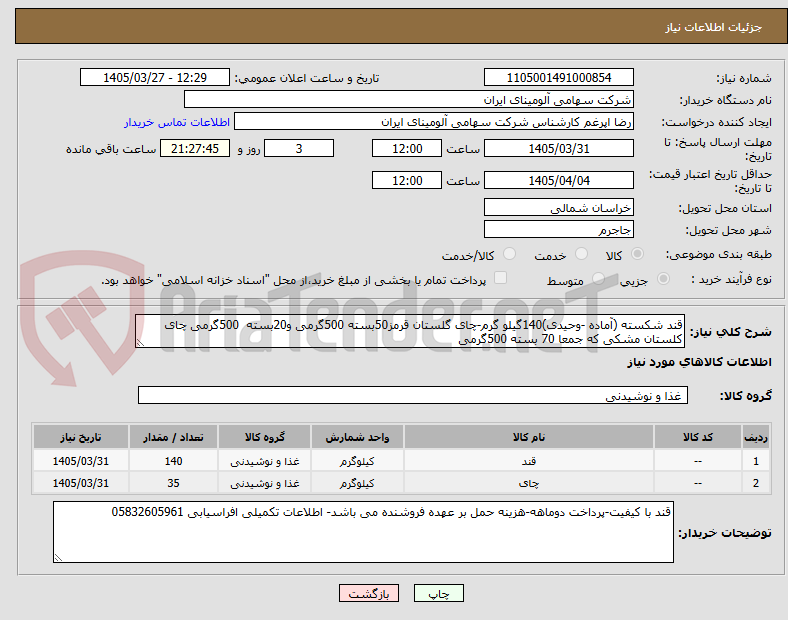Click the کیلوگرم unit in the قند row

coord(357,461)
